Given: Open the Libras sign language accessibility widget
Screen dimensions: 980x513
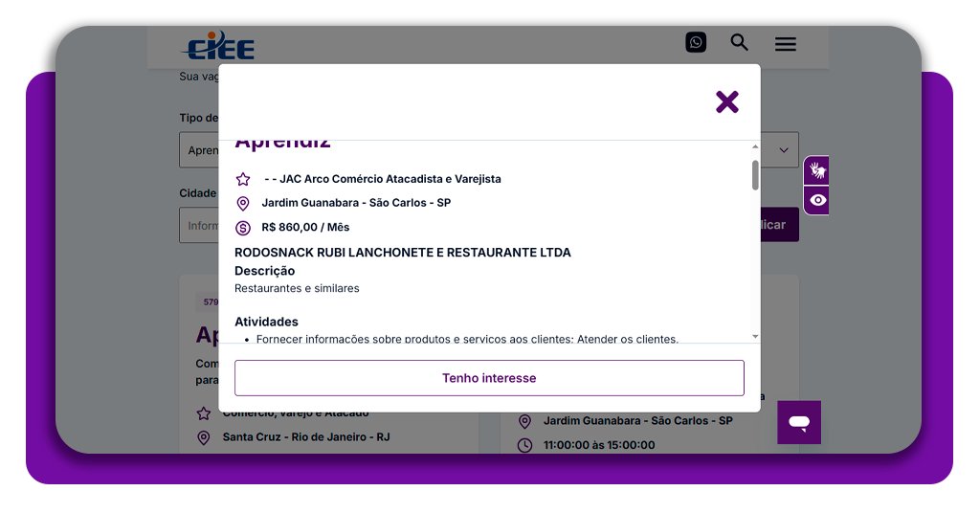Looking at the screenshot, I should pos(817,171).
